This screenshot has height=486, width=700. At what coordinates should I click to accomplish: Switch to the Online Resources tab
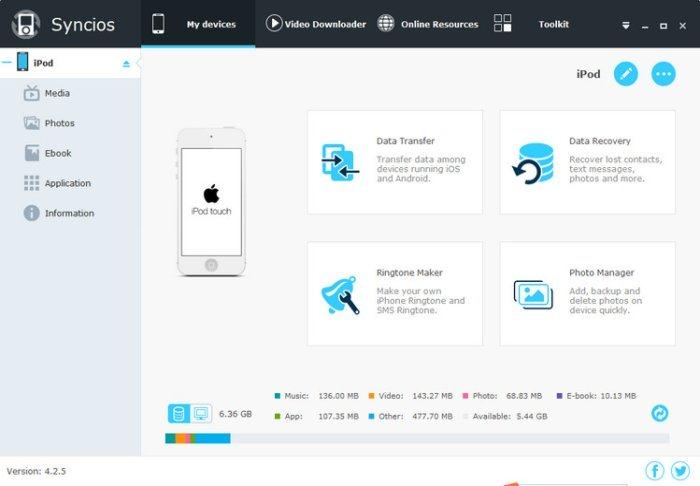[x=428, y=24]
